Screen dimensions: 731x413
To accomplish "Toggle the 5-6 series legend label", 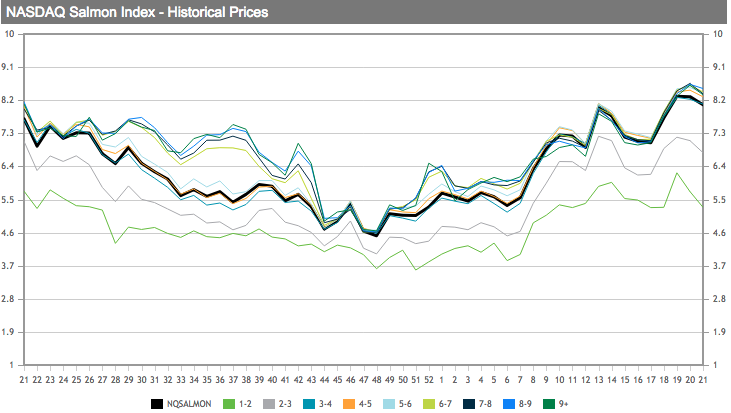I will tap(406, 404).
